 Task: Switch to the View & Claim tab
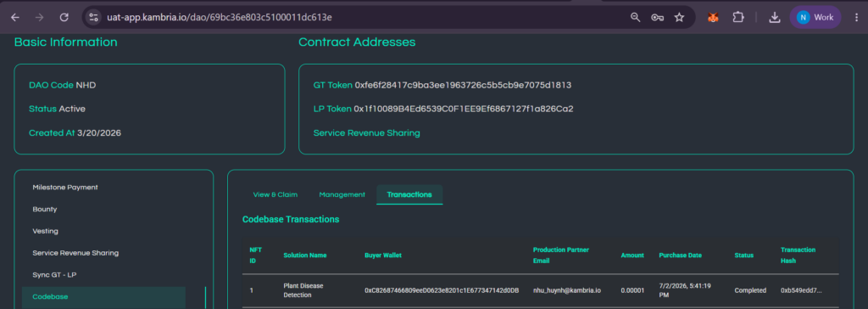275,194
